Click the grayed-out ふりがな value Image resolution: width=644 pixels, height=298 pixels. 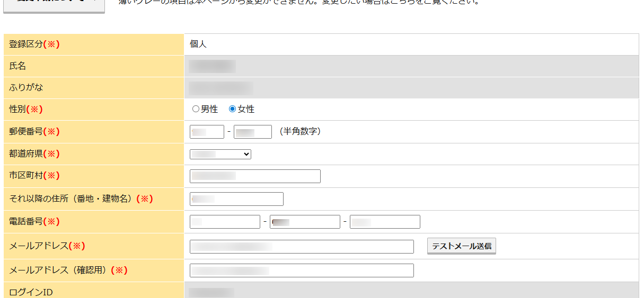(221, 88)
